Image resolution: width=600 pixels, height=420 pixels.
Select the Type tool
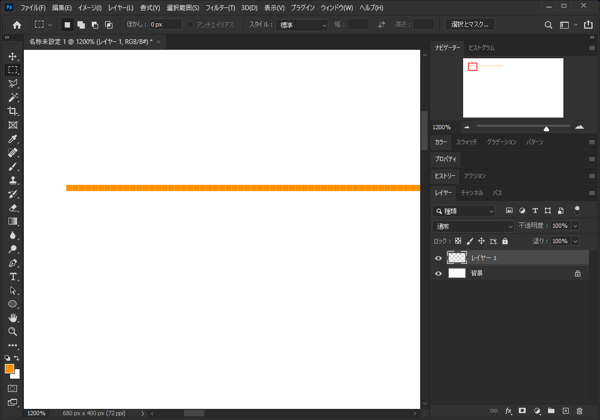pos(13,277)
